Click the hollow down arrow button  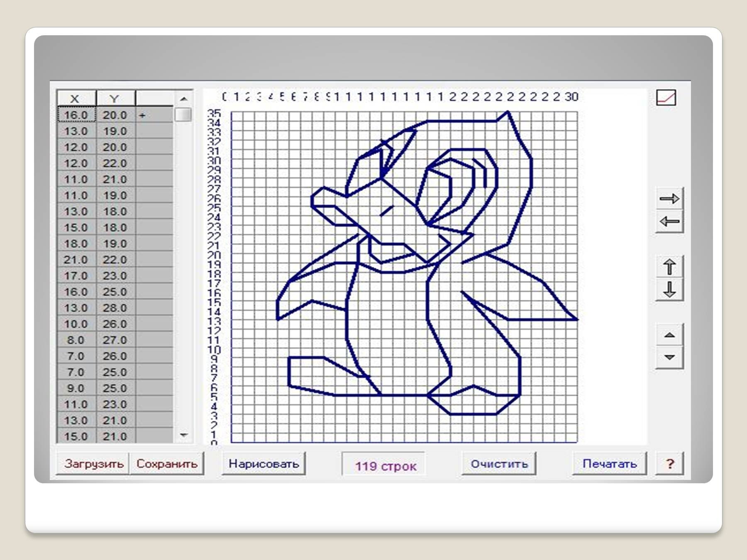pos(669,290)
